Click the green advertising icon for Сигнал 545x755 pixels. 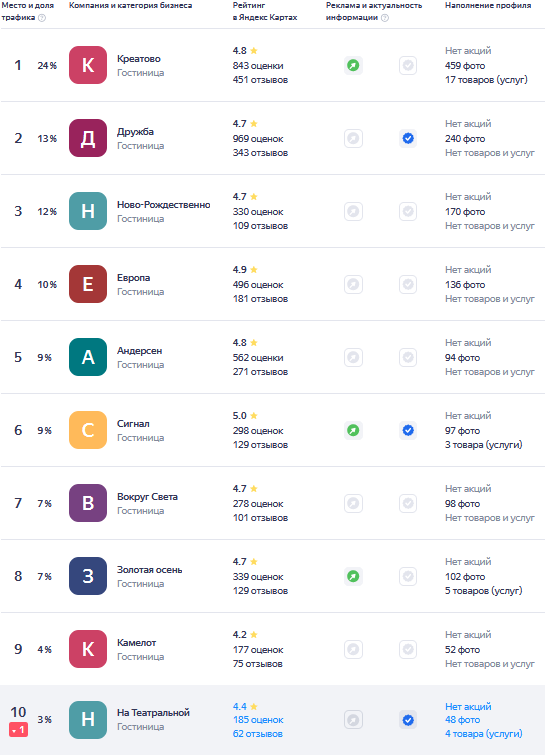353,430
